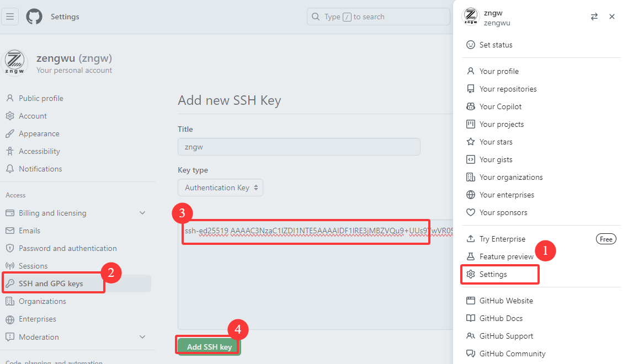
Task: Open the GitHub Docs link
Action: pos(501,318)
